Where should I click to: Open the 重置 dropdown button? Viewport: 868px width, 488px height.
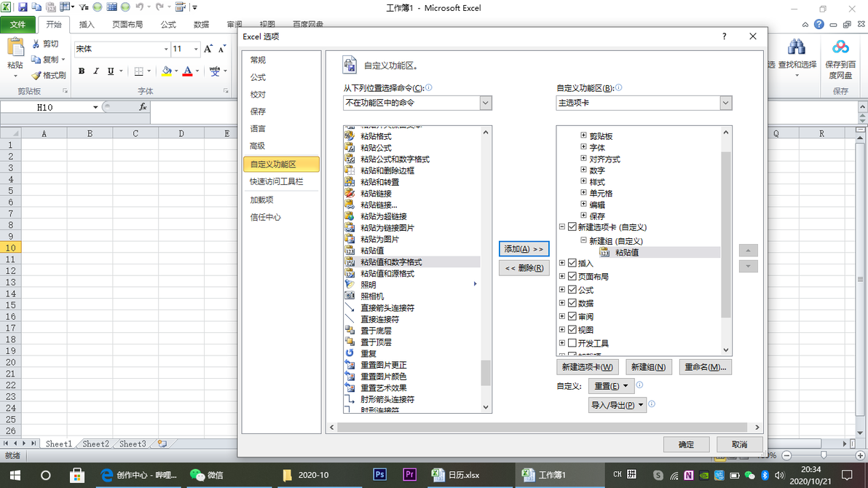(611, 386)
